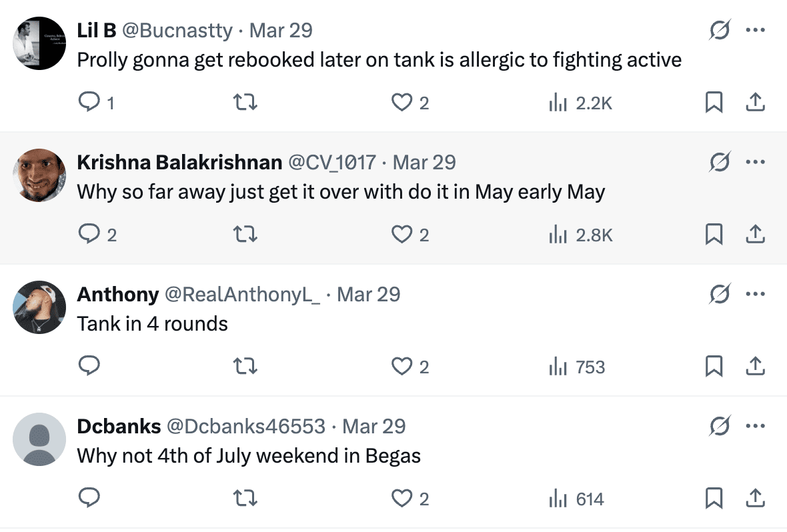This screenshot has width=787, height=532.
Task: Open Grok actions on Anthony's tweet
Action: (719, 293)
